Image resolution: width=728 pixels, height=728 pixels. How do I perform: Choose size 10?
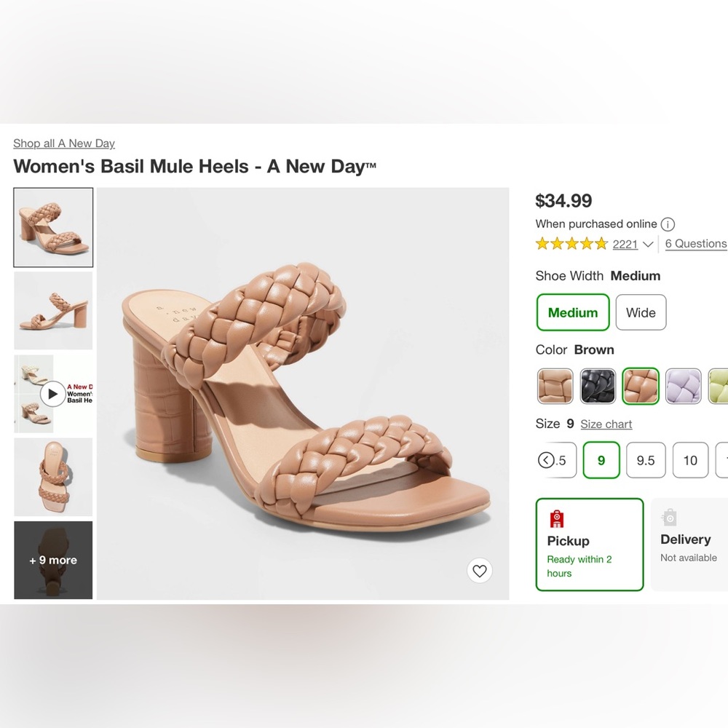coord(690,460)
